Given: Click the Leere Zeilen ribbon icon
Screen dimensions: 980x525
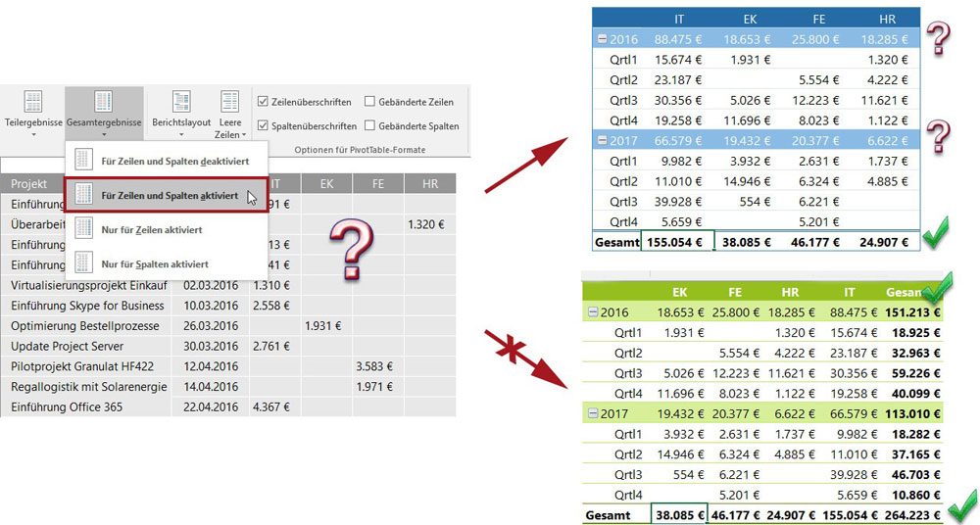Looking at the screenshot, I should click(x=230, y=103).
